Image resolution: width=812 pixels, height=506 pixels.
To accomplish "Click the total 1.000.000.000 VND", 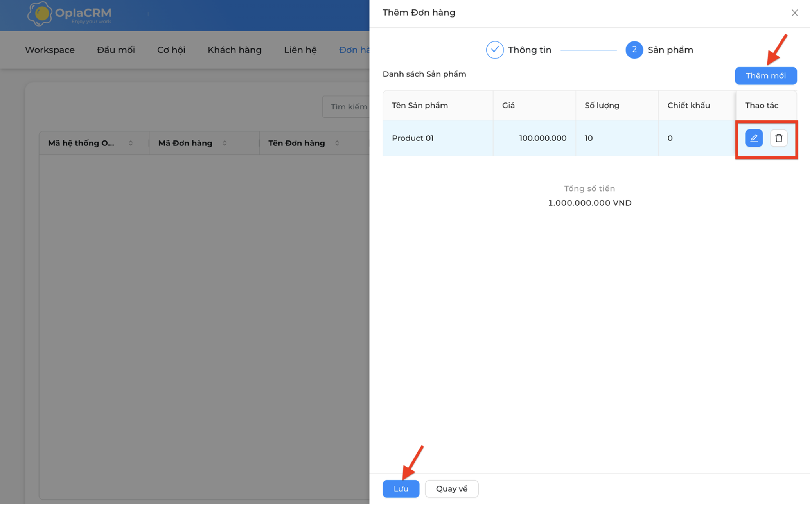I will click(x=591, y=203).
